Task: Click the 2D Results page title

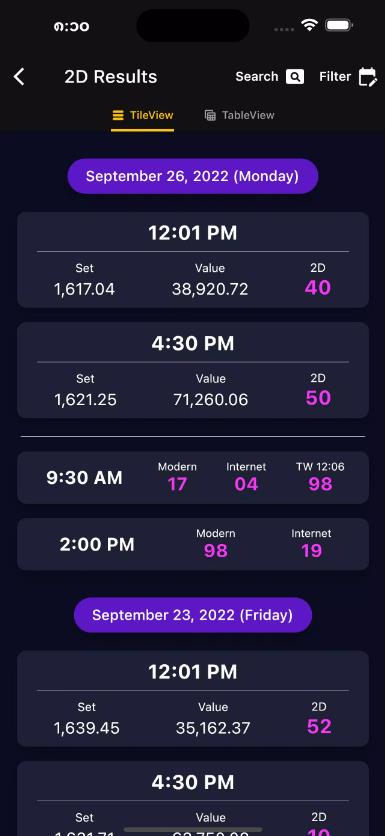Action: point(111,77)
